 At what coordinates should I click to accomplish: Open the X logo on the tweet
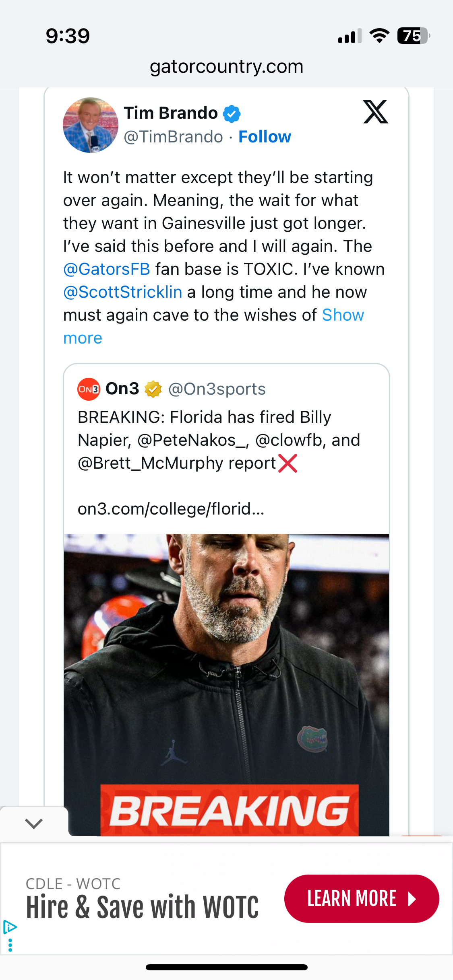tap(375, 112)
